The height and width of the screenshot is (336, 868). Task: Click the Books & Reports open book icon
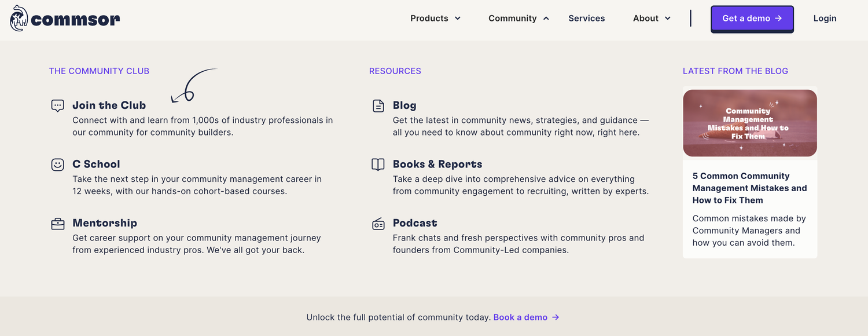[378, 165]
